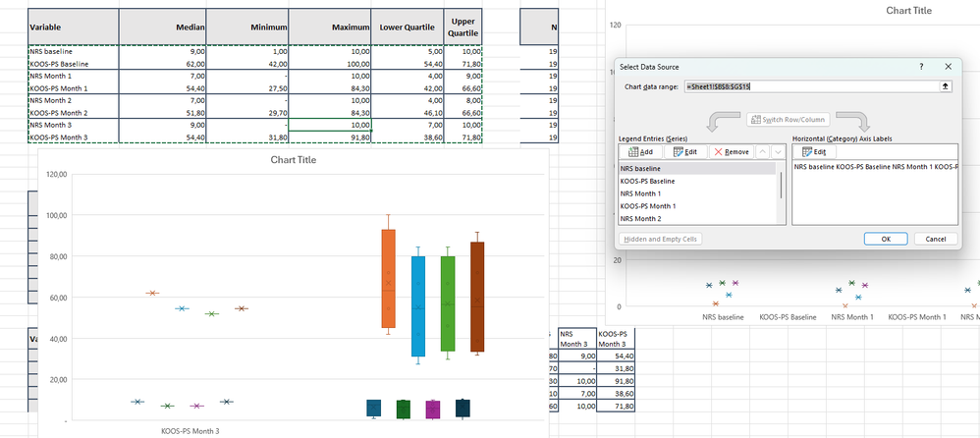Move series up in legend list

pos(763,152)
